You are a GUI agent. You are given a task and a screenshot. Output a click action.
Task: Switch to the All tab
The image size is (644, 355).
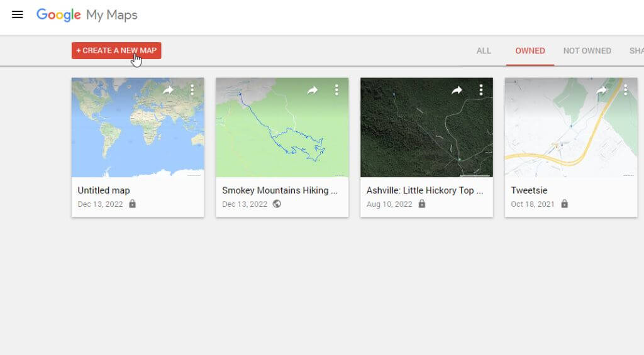(x=484, y=51)
